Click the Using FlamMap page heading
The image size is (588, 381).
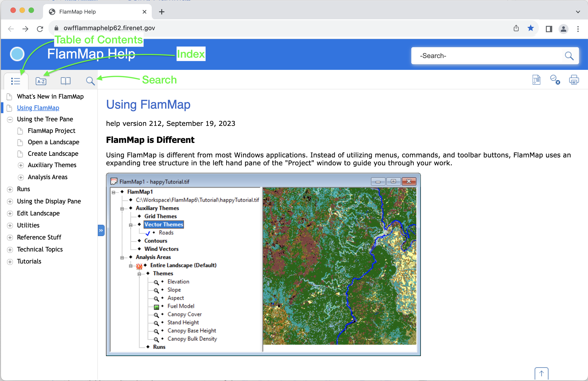(148, 104)
